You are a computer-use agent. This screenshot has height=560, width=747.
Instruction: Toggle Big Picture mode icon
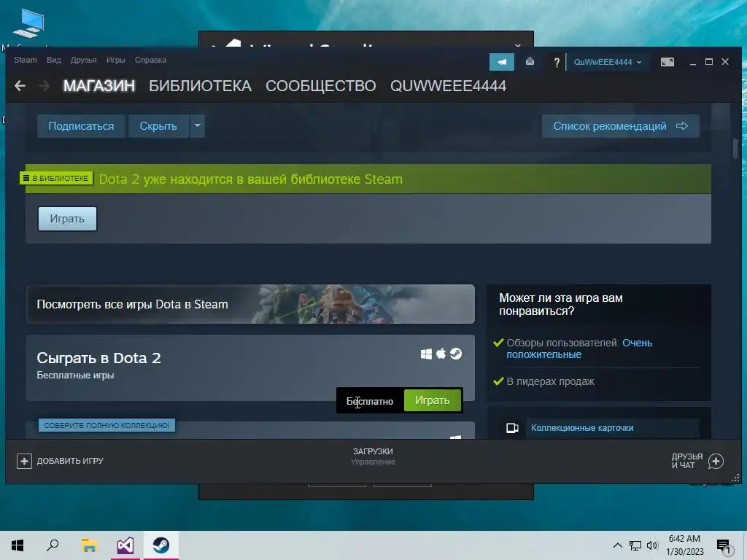(667, 62)
